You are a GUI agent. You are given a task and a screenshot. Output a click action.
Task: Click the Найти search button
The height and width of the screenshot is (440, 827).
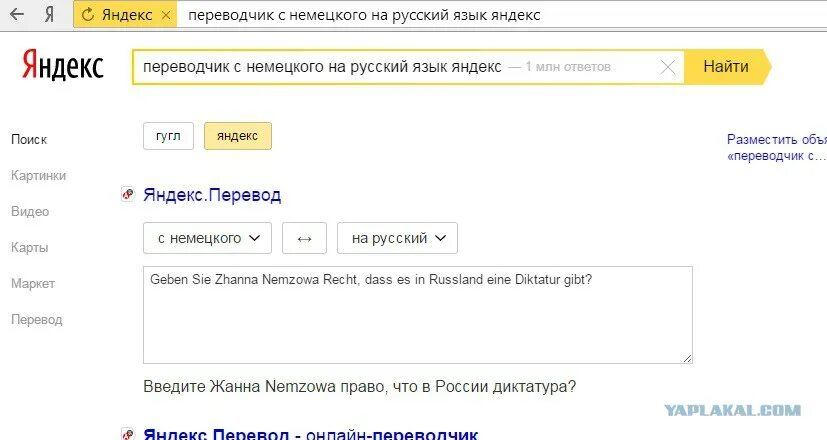click(726, 66)
